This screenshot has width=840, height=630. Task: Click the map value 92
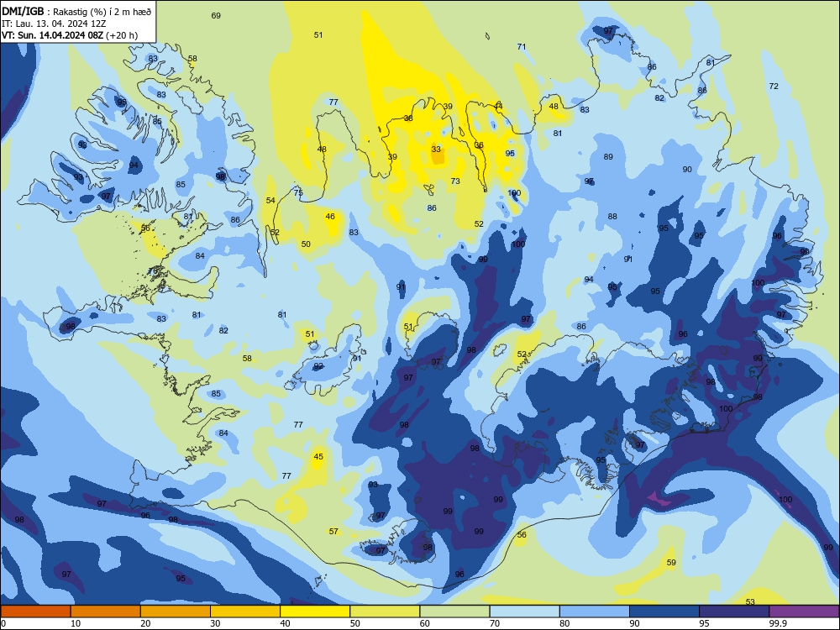[318, 366]
